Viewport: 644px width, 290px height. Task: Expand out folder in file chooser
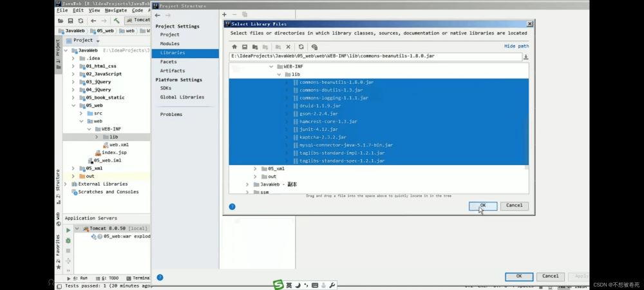coord(255,177)
